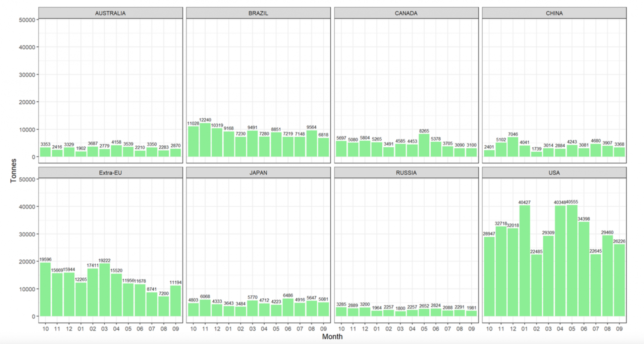644x344 pixels.
Task: Select the Russia bar labeled 3285
Action: (x=341, y=312)
